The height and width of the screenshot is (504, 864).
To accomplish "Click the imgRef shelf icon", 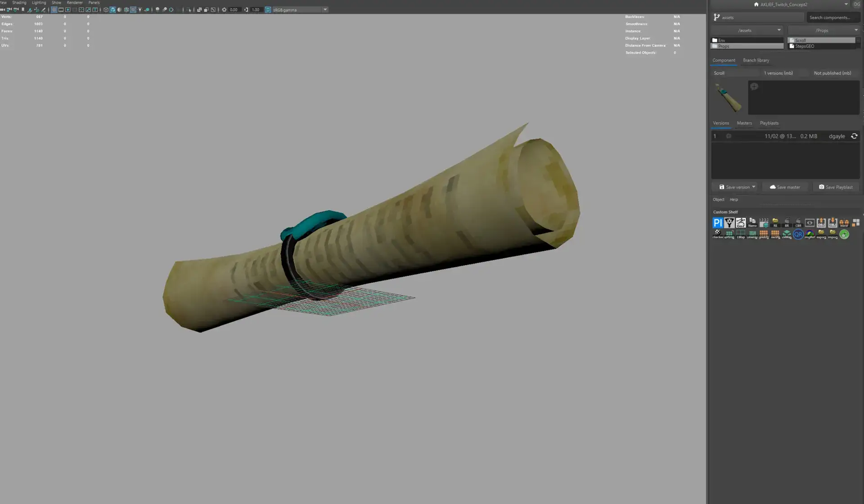I will 810,234.
